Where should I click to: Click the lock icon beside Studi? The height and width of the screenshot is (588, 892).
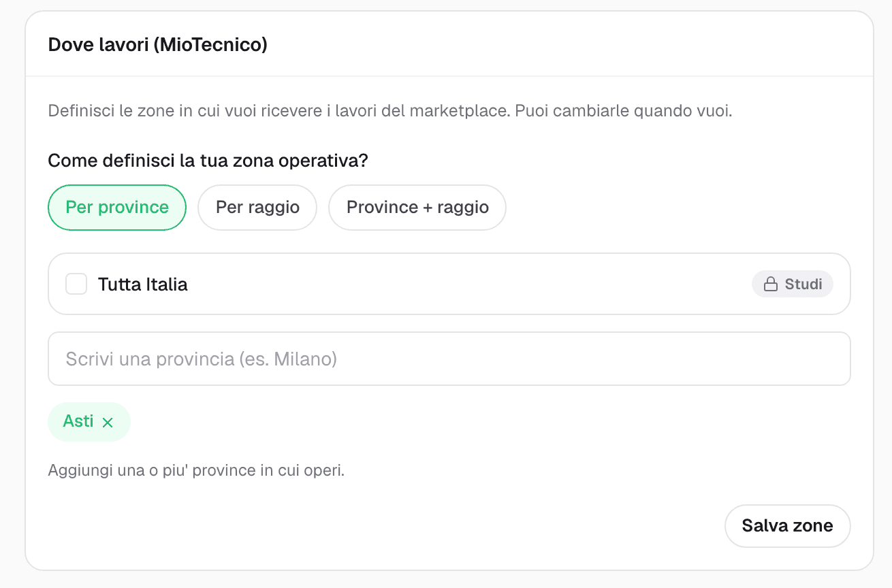(x=771, y=284)
